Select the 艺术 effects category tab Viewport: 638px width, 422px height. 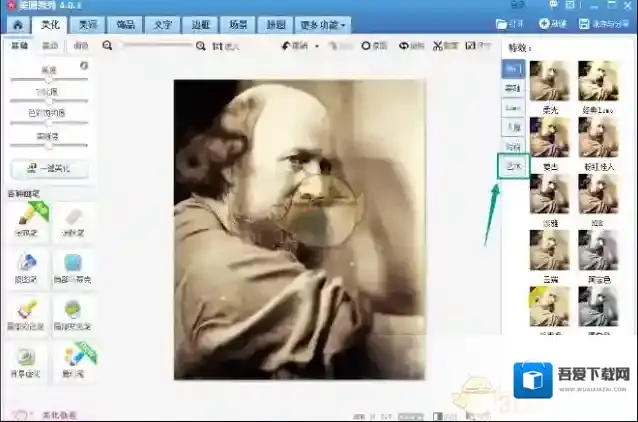point(513,166)
